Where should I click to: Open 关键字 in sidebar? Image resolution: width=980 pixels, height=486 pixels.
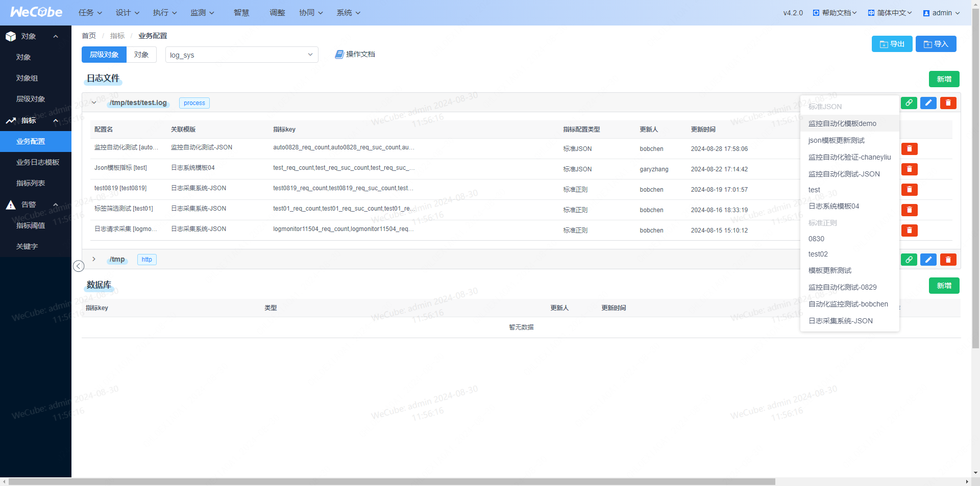tap(36, 246)
